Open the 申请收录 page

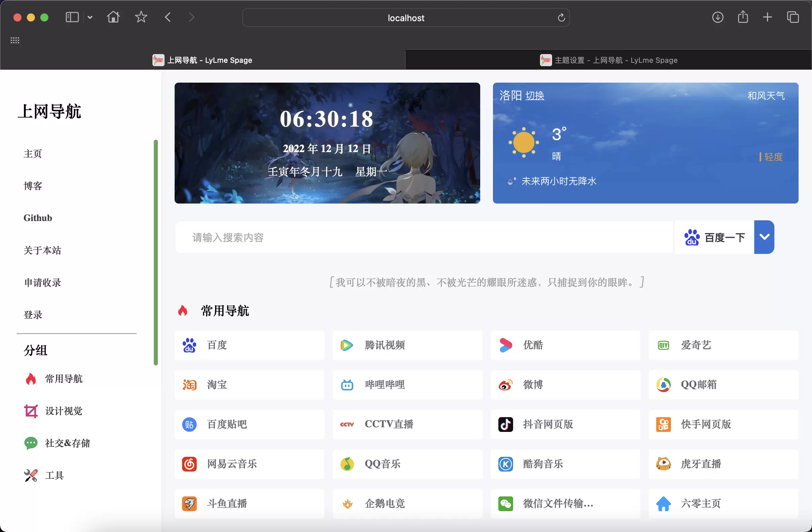(x=42, y=282)
